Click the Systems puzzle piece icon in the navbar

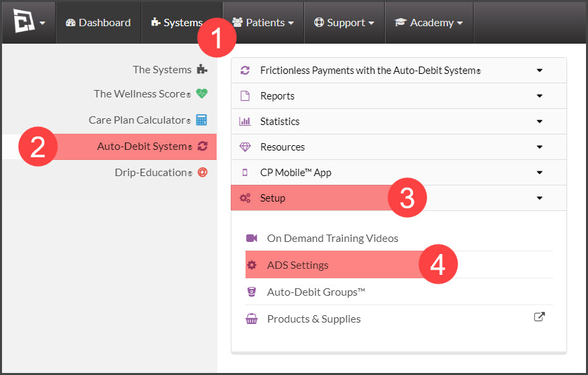[155, 22]
